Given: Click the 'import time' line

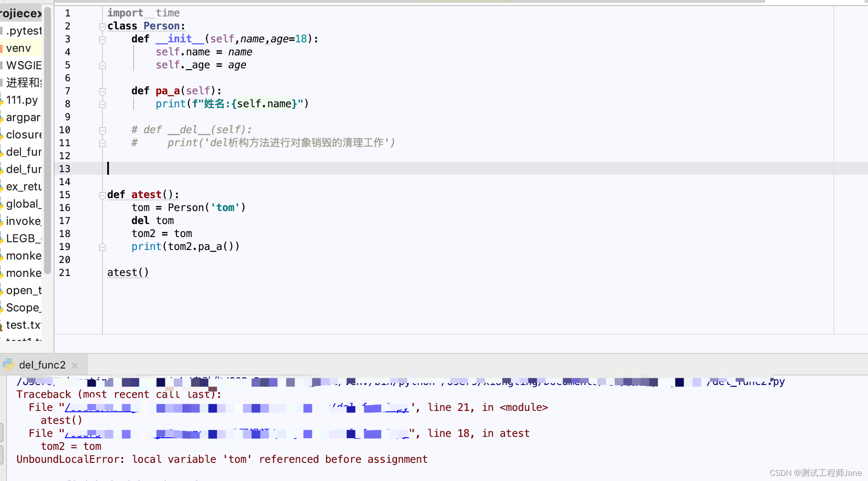Looking at the screenshot, I should (x=144, y=13).
